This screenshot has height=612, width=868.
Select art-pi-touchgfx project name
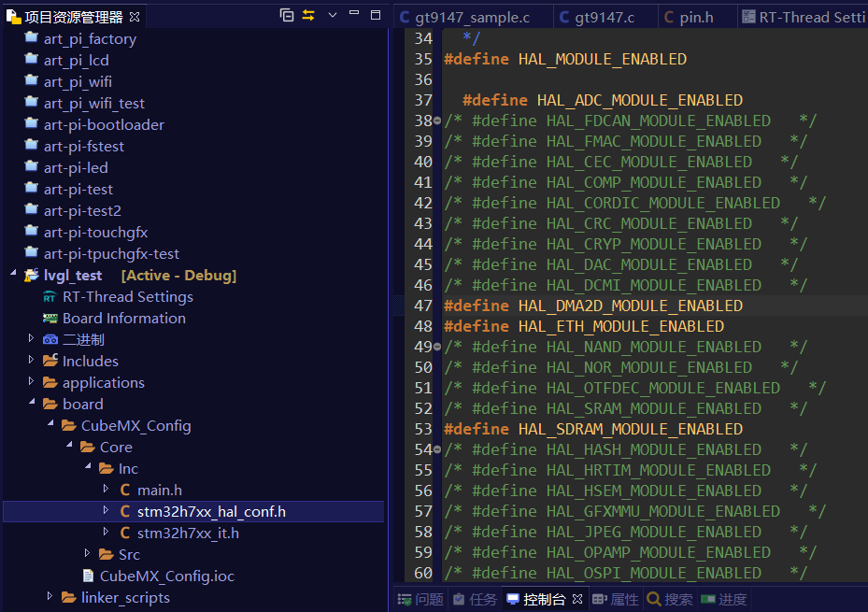[95, 233]
